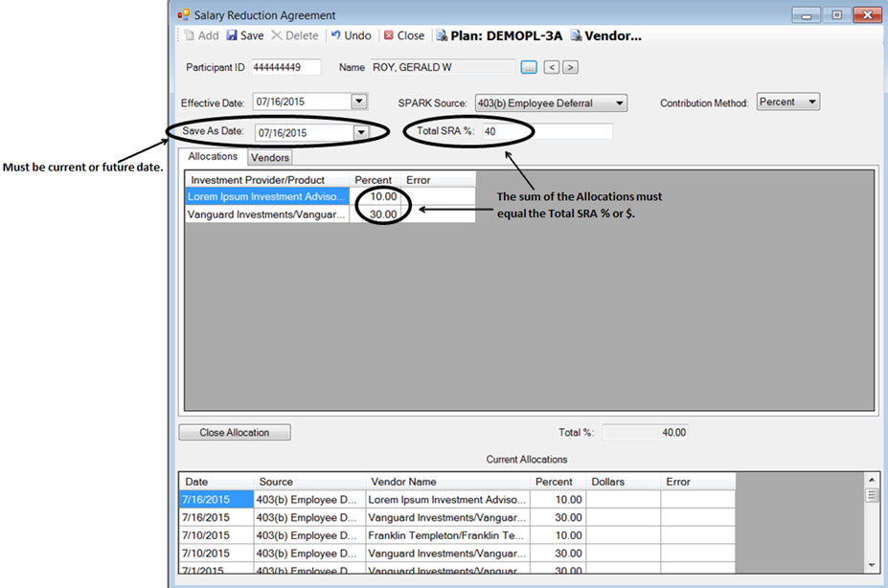Go to the next participant
This screenshot has height=588, width=888.
coord(570,67)
